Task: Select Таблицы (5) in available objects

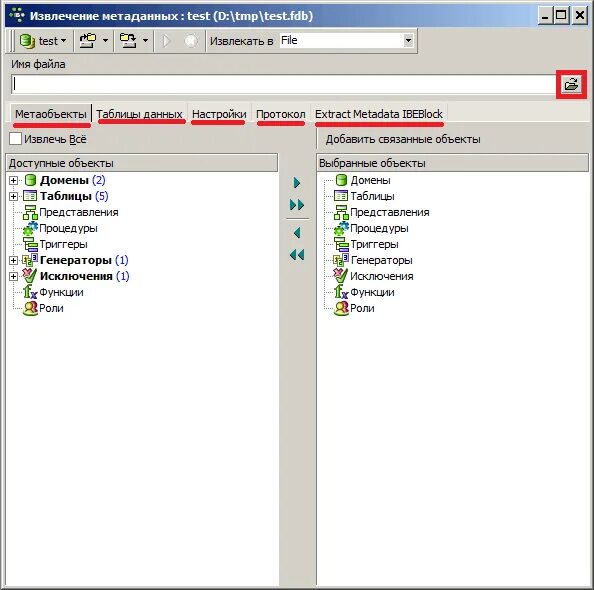Action: click(74, 196)
